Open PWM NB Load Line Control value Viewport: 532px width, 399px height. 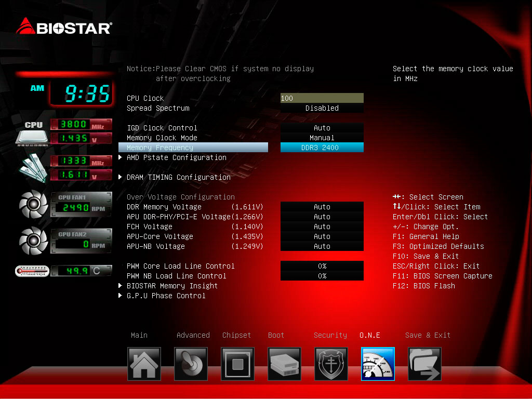[322, 276]
